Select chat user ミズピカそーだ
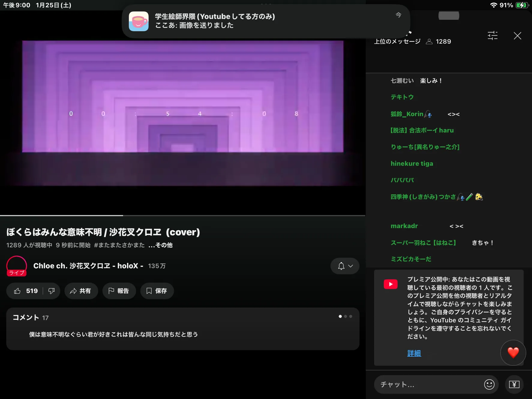 [411, 259]
